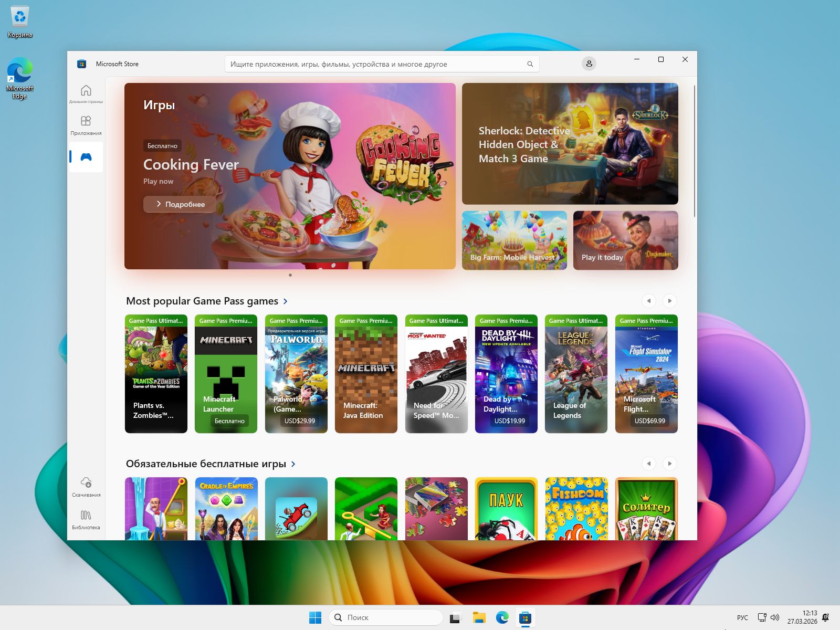Image resolution: width=840 pixels, height=630 pixels.
Task: Open the Downloads cloud icon
Action: [x=86, y=486]
